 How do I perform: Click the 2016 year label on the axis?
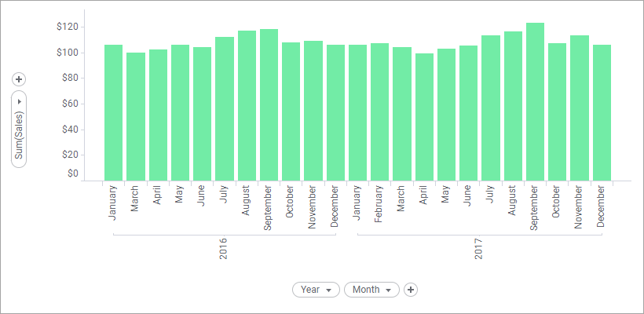[224, 250]
